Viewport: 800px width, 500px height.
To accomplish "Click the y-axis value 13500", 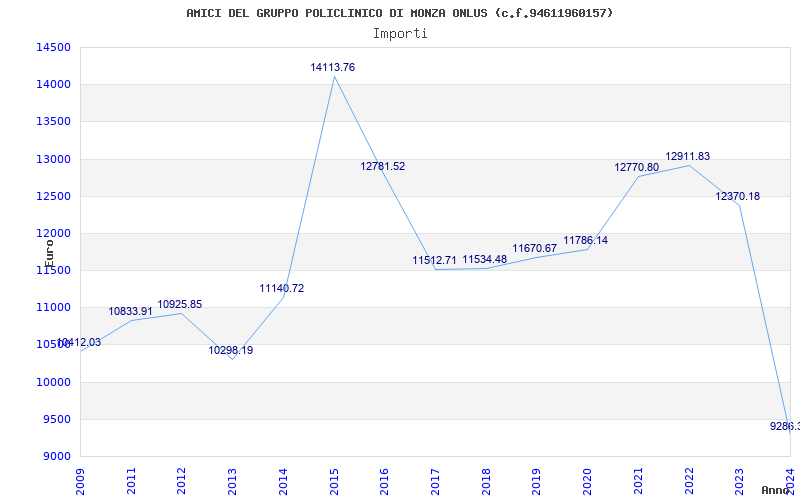I will (53, 122).
